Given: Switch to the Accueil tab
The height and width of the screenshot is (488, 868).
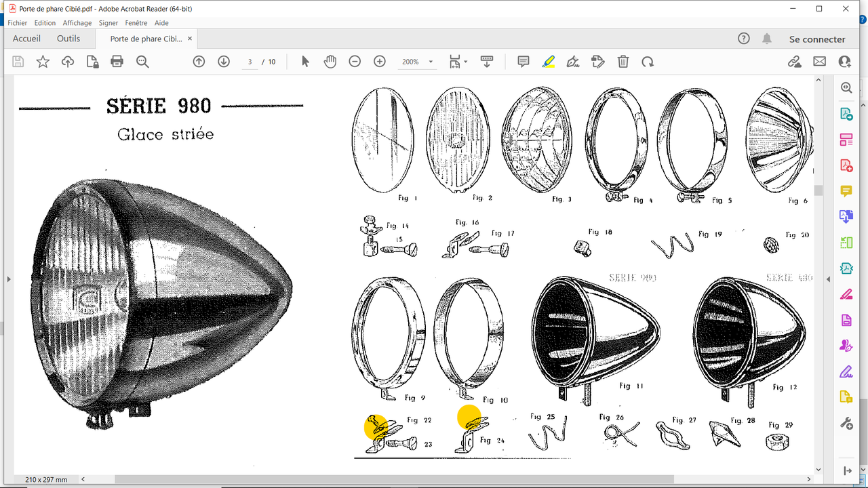Looking at the screenshot, I should pos(27,39).
